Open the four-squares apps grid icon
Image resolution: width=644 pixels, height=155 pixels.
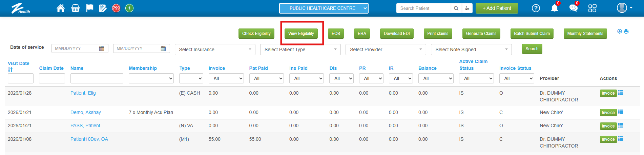point(592,8)
